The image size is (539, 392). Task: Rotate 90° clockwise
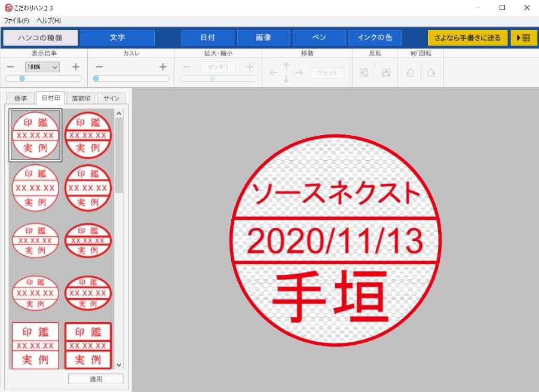(431, 72)
